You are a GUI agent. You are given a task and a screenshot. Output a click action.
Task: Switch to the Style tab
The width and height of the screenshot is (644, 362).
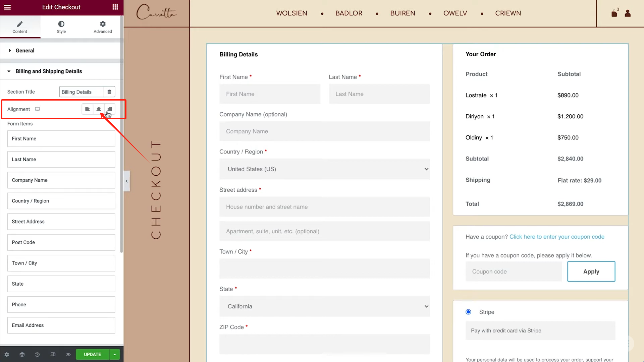(x=61, y=27)
